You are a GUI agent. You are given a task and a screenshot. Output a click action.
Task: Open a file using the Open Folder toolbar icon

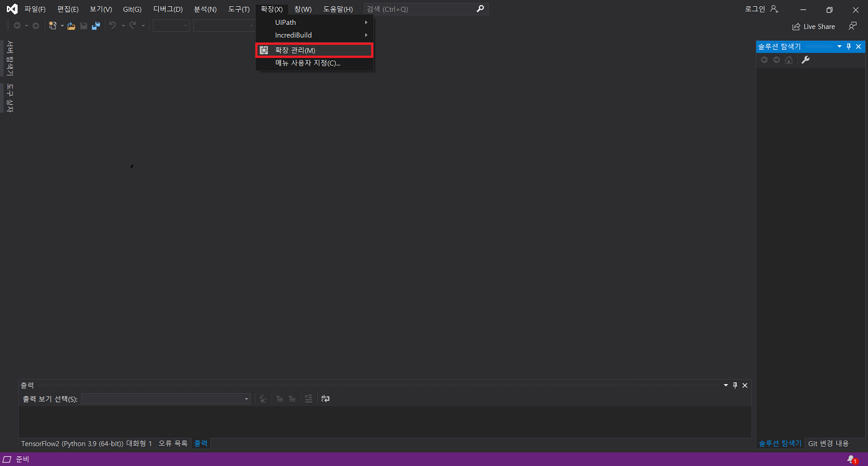click(71, 26)
